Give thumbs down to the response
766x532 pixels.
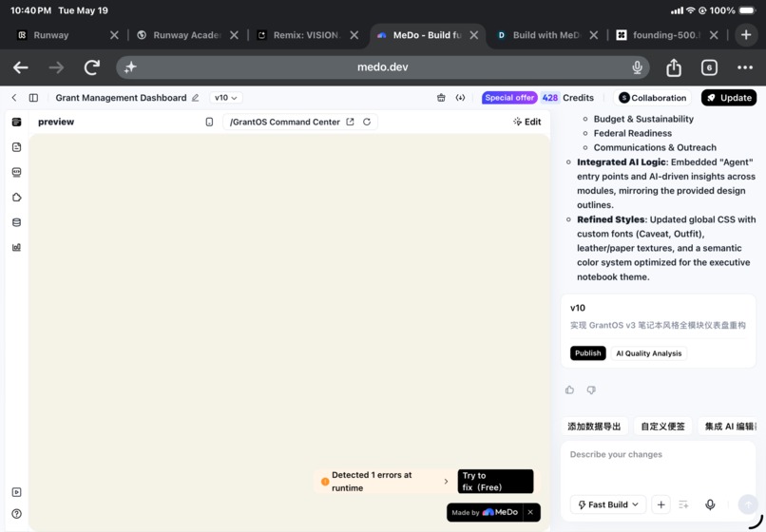[x=591, y=389]
